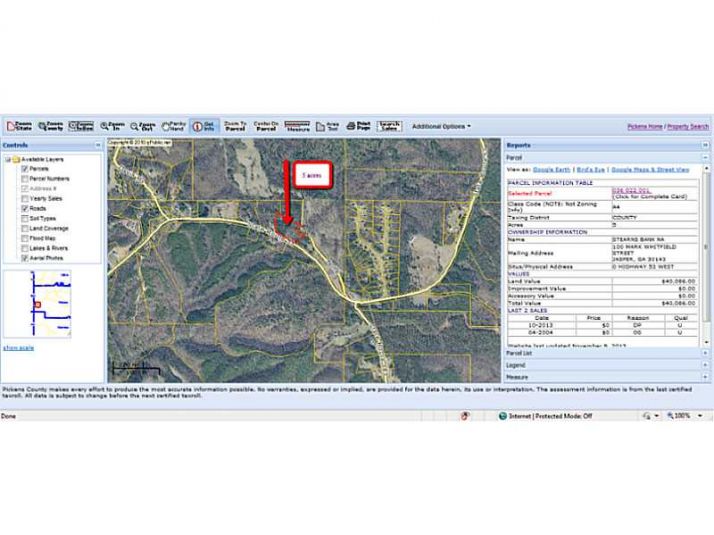Collapse the Reports panel header
The image size is (714, 535).
(x=705, y=145)
